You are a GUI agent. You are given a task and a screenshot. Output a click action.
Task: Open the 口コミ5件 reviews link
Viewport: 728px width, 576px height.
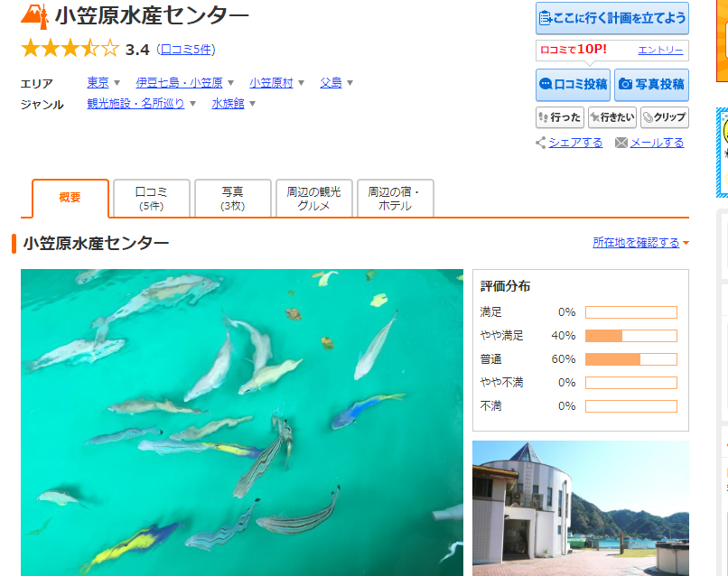186,49
